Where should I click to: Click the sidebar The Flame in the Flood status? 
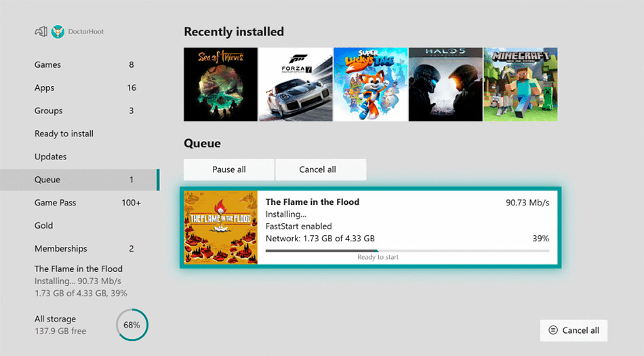[x=81, y=281]
